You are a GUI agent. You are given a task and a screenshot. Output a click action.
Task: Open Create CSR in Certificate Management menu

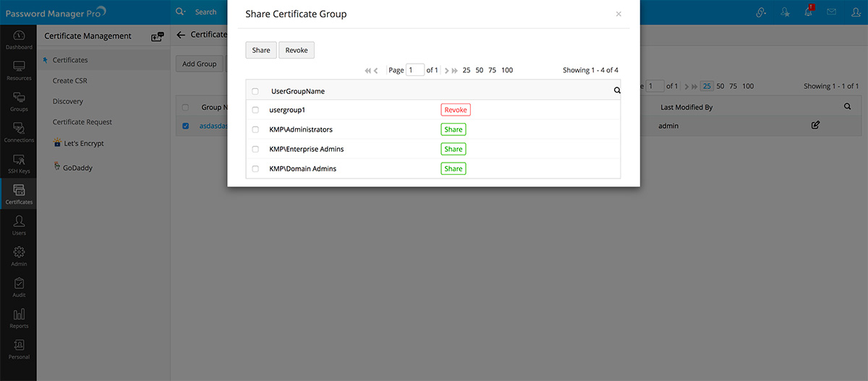69,80
